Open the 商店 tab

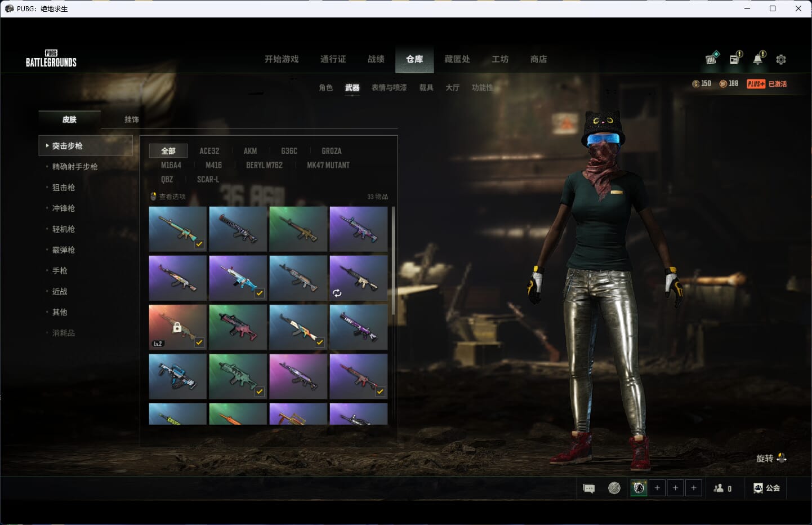pyautogui.click(x=538, y=59)
